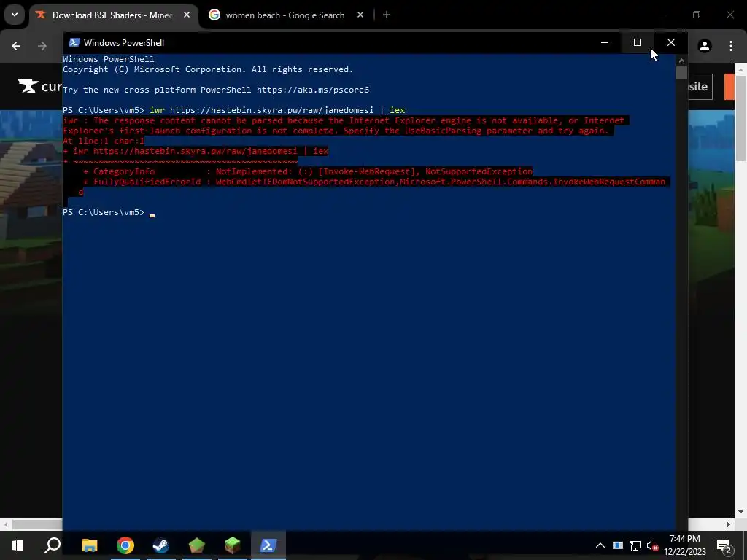Click the 'At line:1 char:1' error line
The width and height of the screenshot is (747, 560).
(104, 141)
